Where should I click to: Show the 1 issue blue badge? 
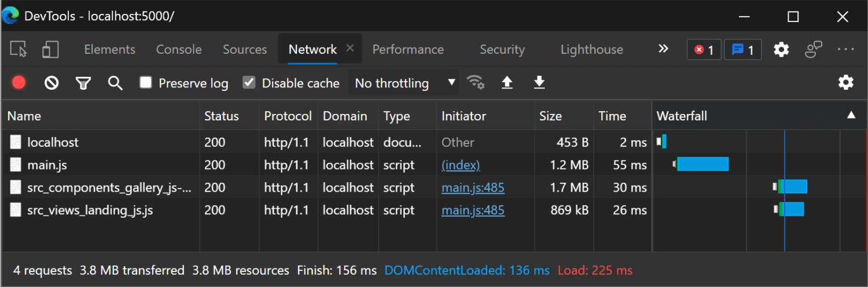pos(742,50)
